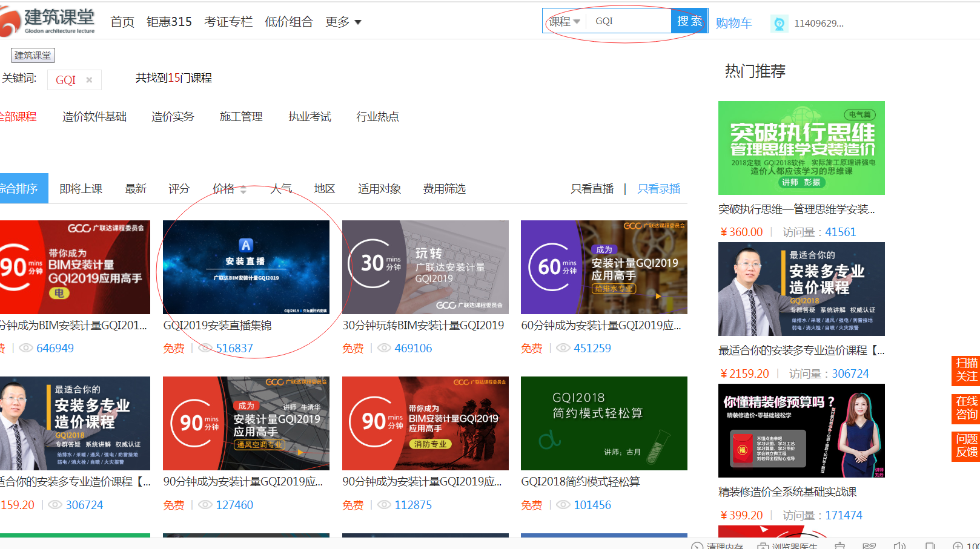Open the 购物车 link
The width and height of the screenshot is (980, 549).
[733, 23]
